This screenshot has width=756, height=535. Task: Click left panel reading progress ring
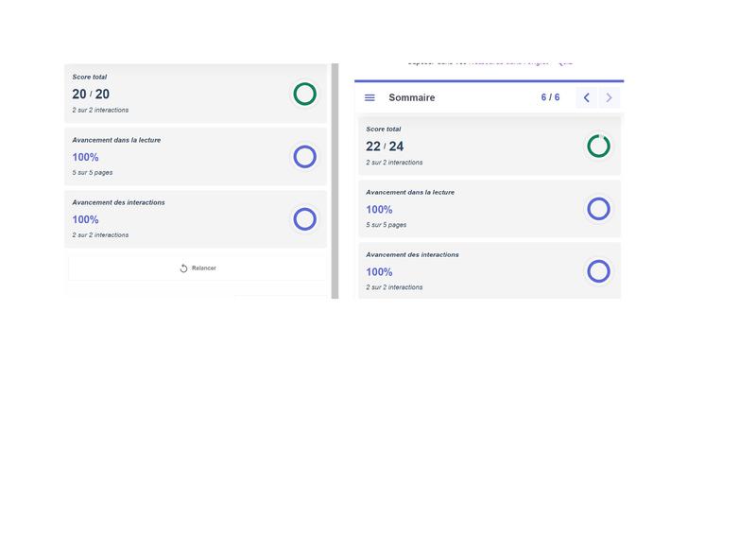304,156
